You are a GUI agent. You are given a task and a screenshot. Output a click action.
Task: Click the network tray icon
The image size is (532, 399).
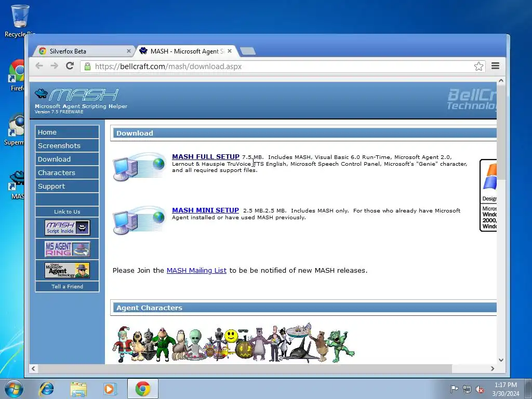[467, 389]
